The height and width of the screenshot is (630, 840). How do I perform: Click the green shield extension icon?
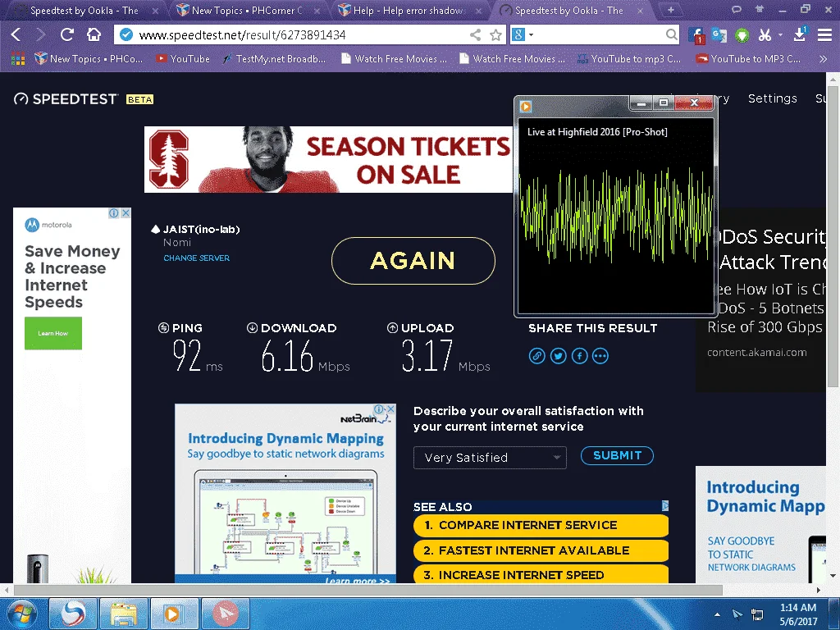click(742, 35)
